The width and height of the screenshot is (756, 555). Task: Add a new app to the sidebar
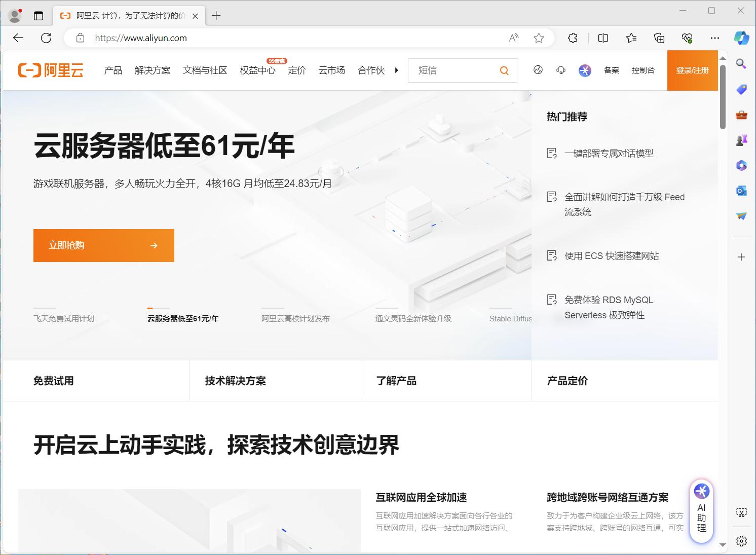(x=741, y=257)
